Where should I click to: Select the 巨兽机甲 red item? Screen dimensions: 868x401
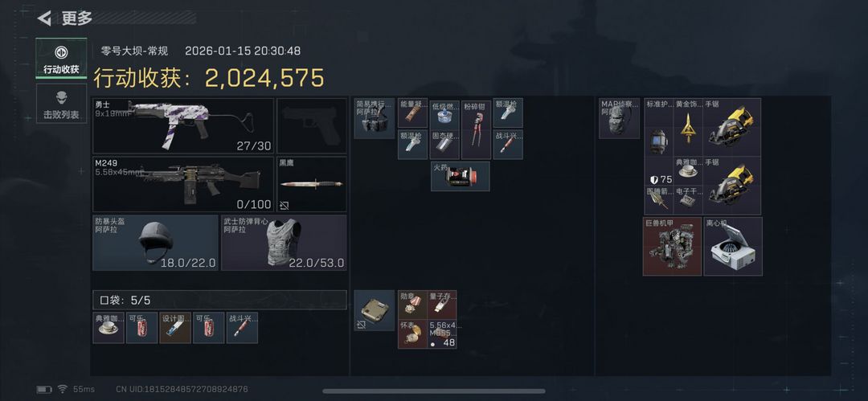tap(672, 246)
